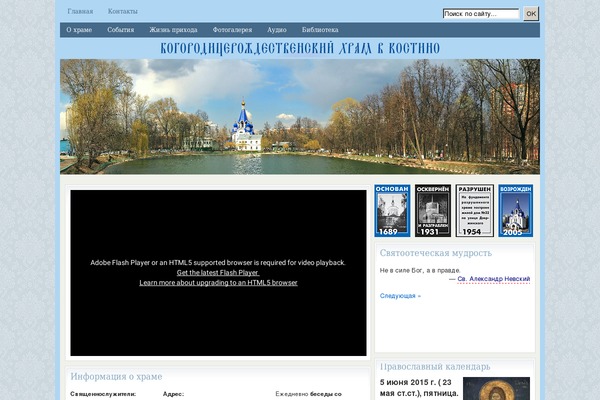Open the Аудио menu item
600x400 pixels.
click(x=277, y=30)
